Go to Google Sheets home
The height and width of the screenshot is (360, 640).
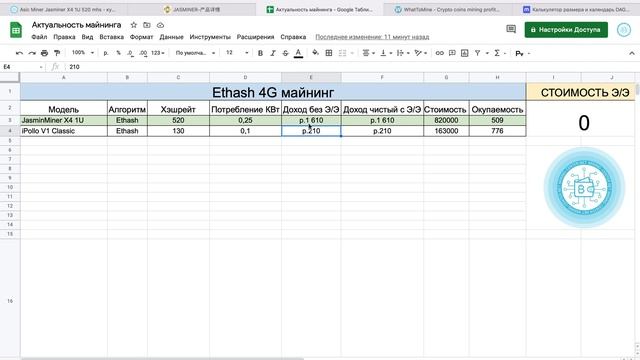click(x=16, y=30)
